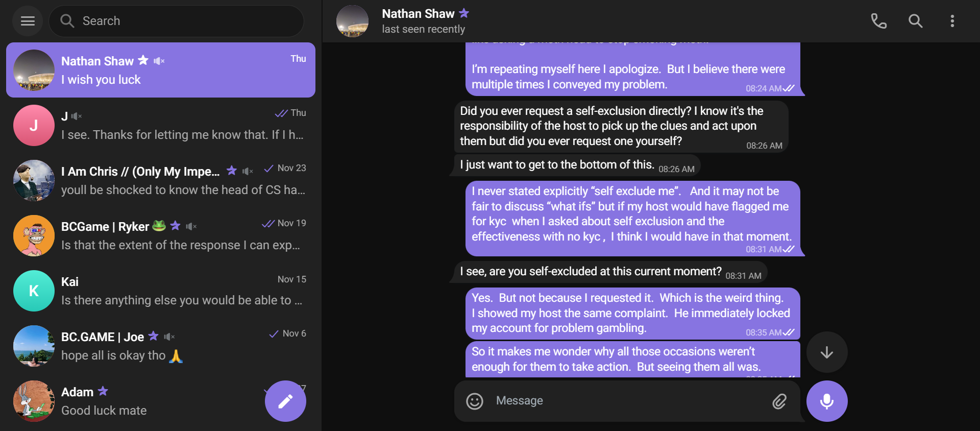
Task: Open the hamburger main menu
Action: pyautogui.click(x=28, y=21)
